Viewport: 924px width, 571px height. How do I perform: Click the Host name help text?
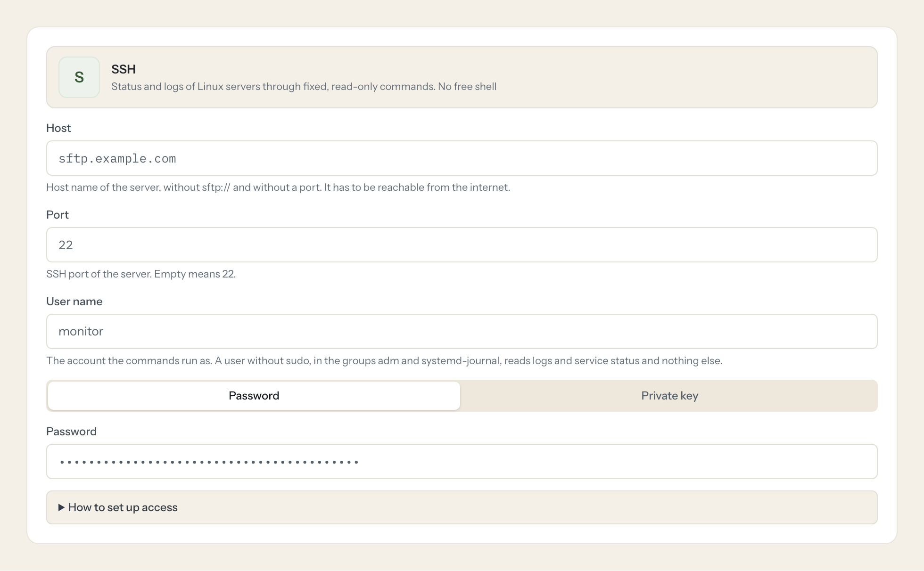[278, 188]
